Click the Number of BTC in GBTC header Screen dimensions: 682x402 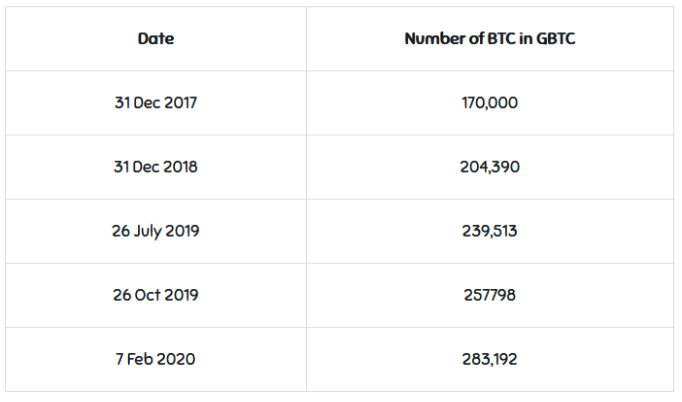[x=490, y=38]
